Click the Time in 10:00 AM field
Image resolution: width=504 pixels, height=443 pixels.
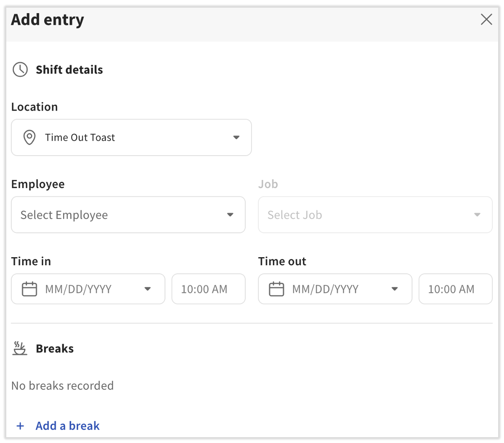[x=208, y=289]
